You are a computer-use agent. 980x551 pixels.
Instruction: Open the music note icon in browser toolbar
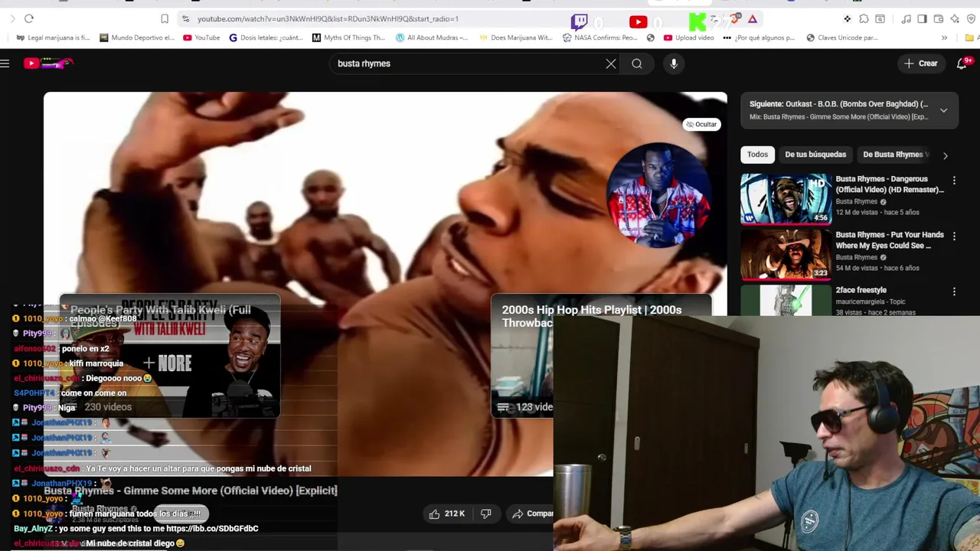point(906,19)
